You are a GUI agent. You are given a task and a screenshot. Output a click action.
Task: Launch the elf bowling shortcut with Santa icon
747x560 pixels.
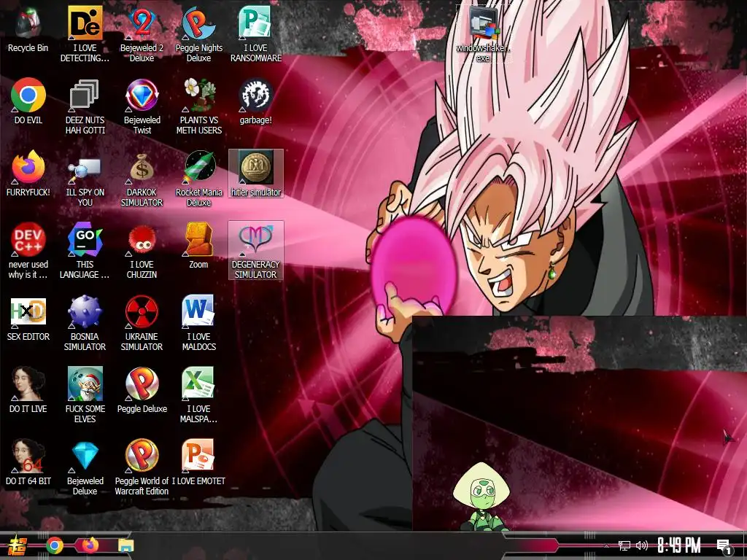coord(85,395)
